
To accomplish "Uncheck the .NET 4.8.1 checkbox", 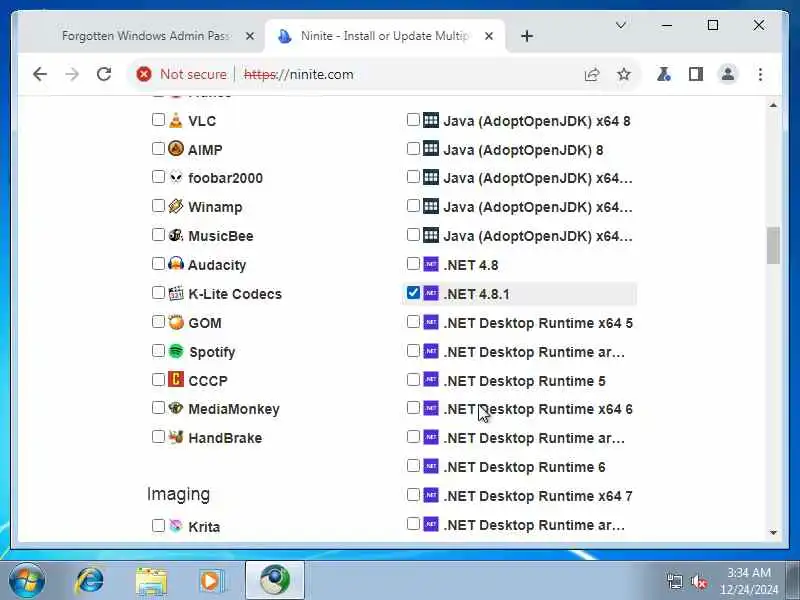I will 413,292.
